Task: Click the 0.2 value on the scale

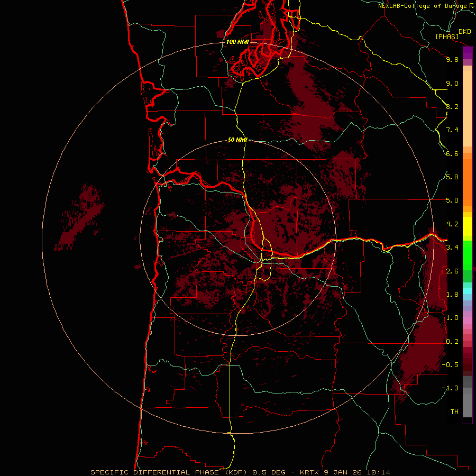Action: (x=452, y=342)
